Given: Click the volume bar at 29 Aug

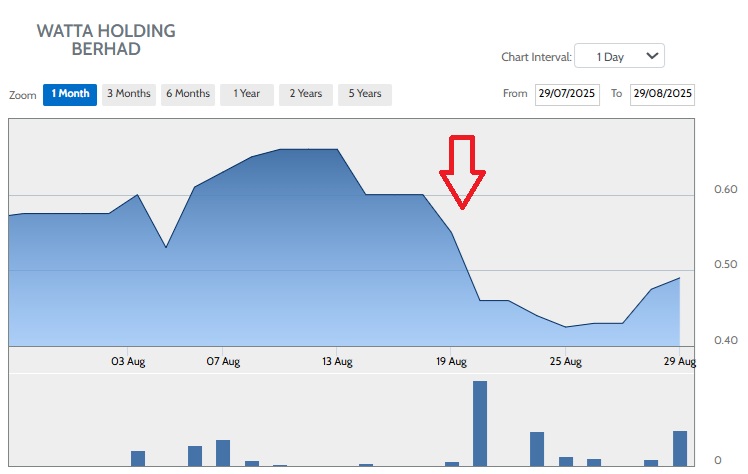Looking at the screenshot, I should (x=680, y=449).
